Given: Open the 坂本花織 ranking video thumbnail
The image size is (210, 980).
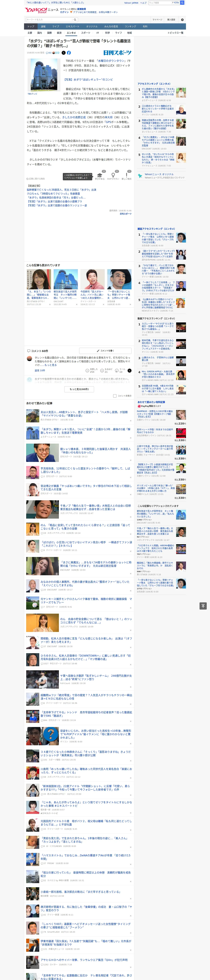Looking at the screenshot, I should coord(181,344).
